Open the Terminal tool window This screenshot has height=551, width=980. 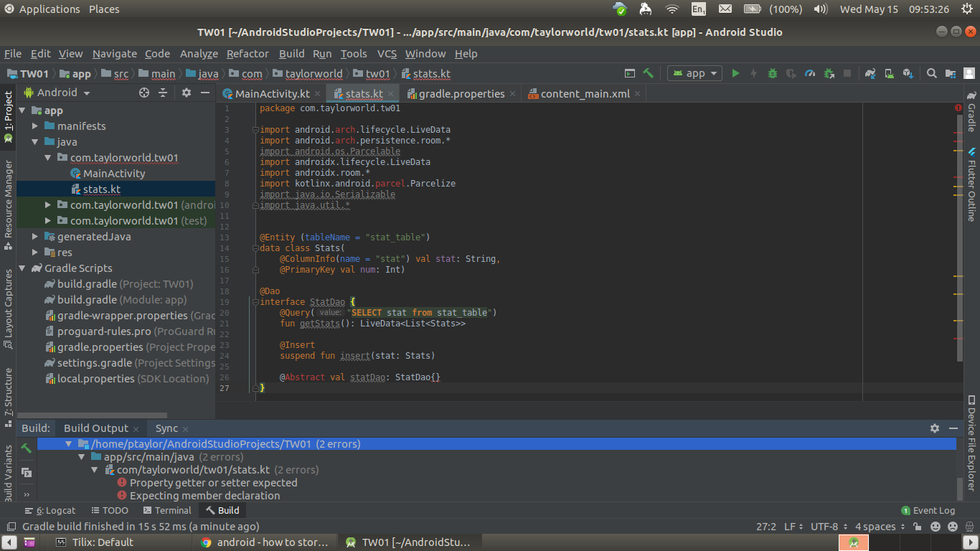click(167, 510)
